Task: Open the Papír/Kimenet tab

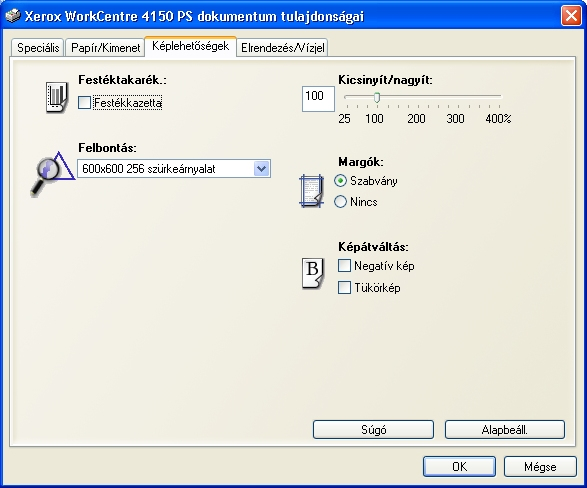Action: (x=105, y=48)
